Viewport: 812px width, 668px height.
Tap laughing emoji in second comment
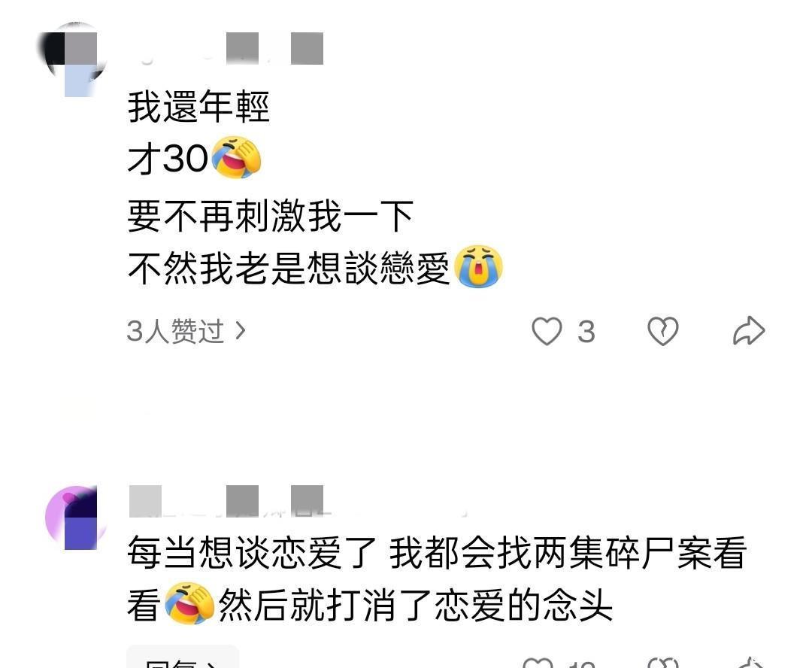(189, 603)
